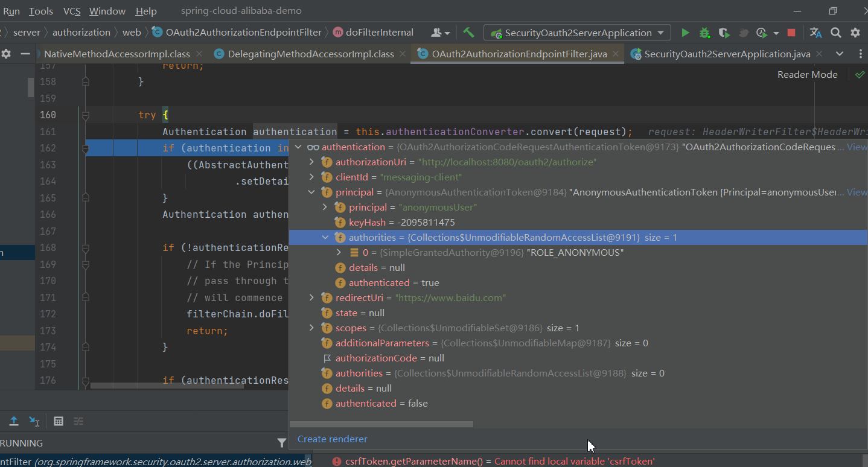Viewport: 868px width, 467px height.
Task: Expand the redirectUri variable node
Action: pos(311,298)
